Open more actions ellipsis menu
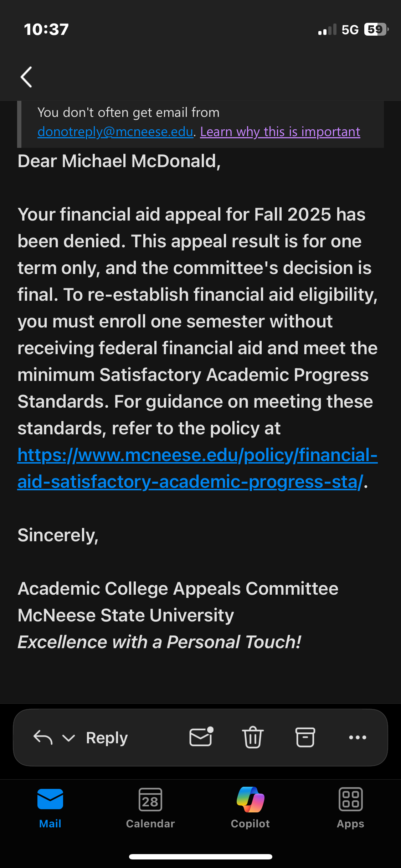The image size is (401, 868). pos(358,737)
